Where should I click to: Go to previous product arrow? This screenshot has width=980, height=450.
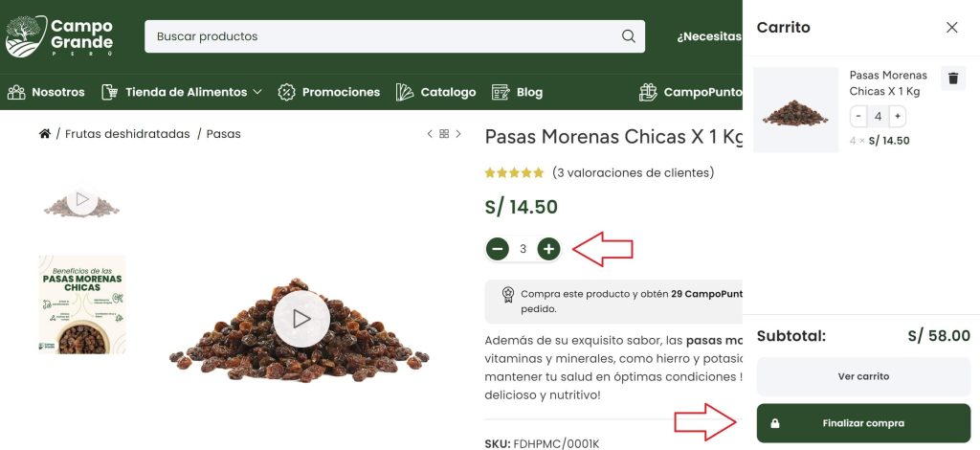coord(430,134)
